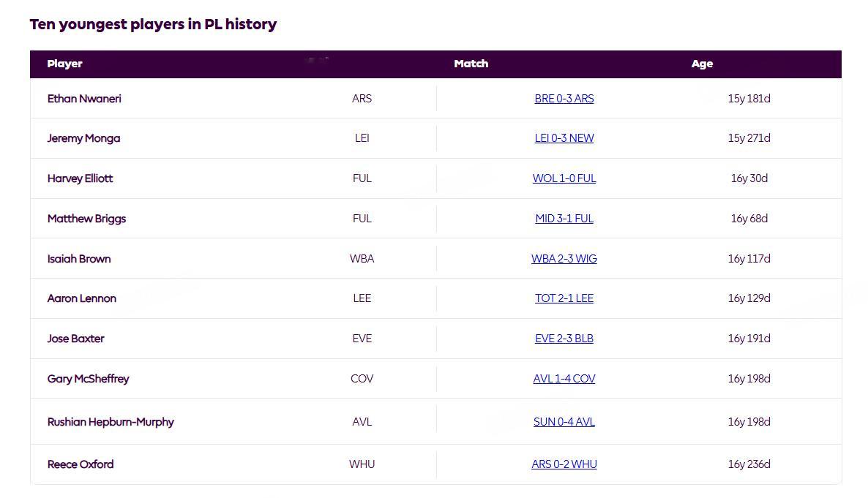The width and height of the screenshot is (868, 498).
Task: Open the BRE 0-3 ARS match link
Action: click(x=564, y=99)
